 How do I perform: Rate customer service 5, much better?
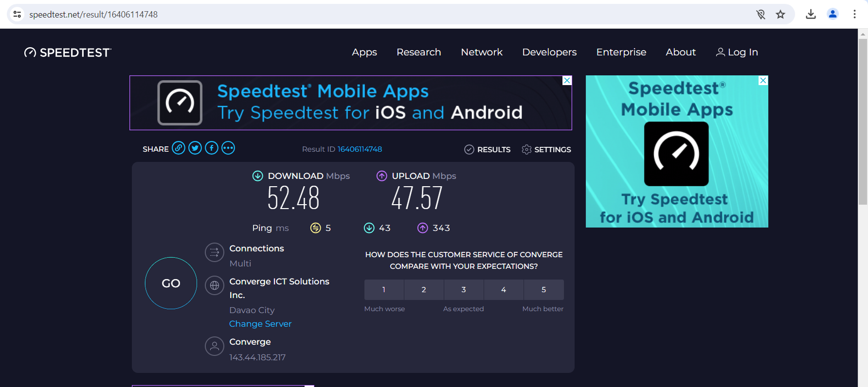[x=544, y=290]
